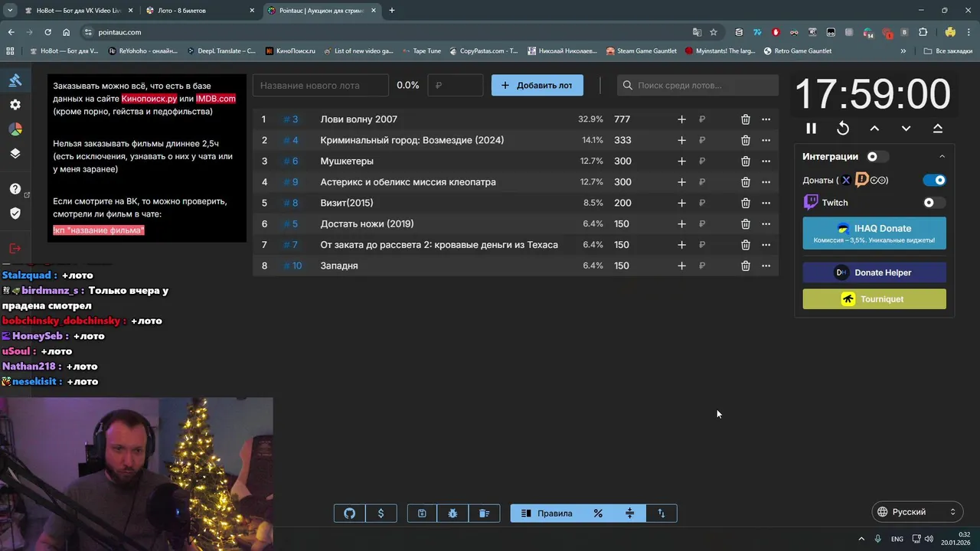Image resolution: width=980 pixels, height=551 pixels.
Task: Open IHAQ Donate integration
Action: [x=874, y=233]
